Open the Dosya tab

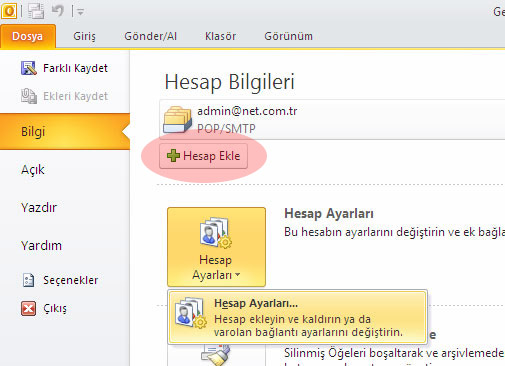click(28, 36)
